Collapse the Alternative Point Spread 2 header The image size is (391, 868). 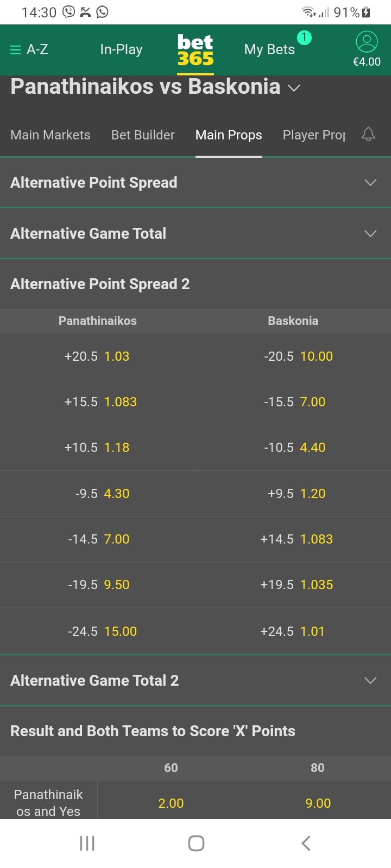(195, 284)
